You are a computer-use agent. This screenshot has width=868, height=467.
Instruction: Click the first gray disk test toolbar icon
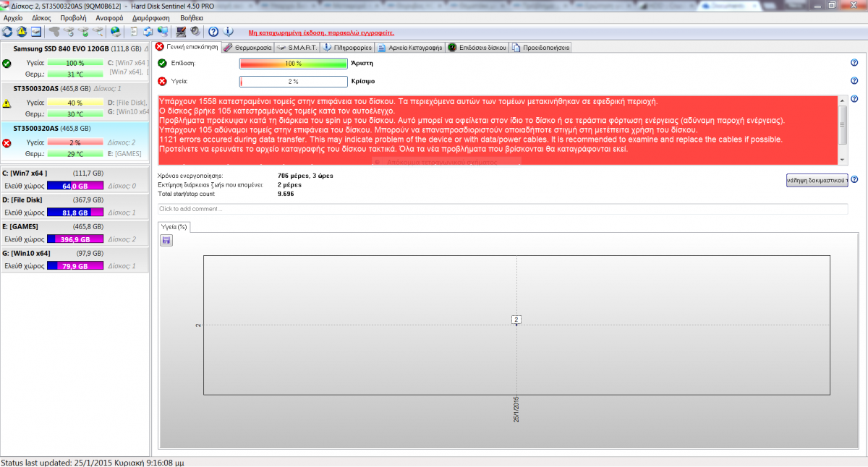[x=54, y=32]
